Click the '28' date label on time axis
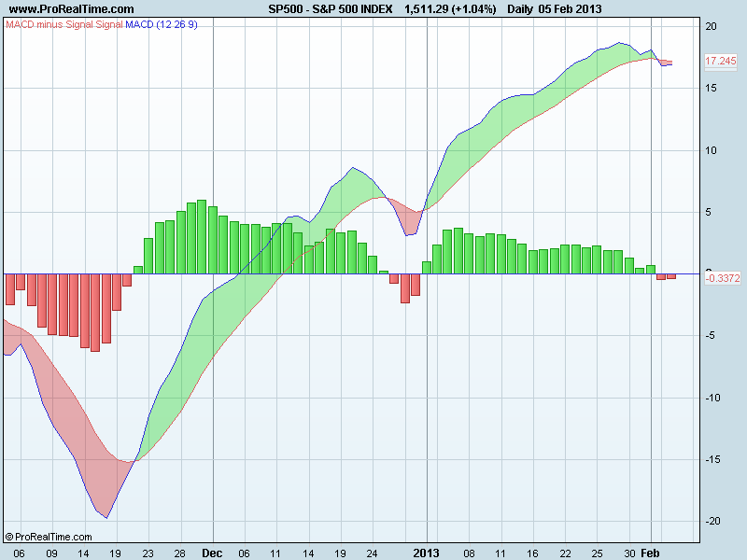This screenshot has height=560, width=747. [179, 553]
